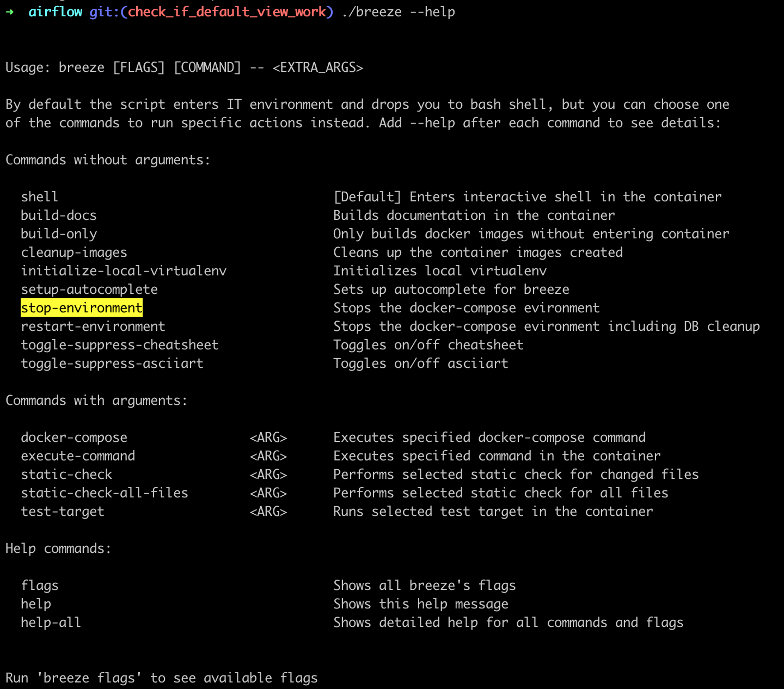
Task: Click the help-all command entry
Action: pos(51,623)
